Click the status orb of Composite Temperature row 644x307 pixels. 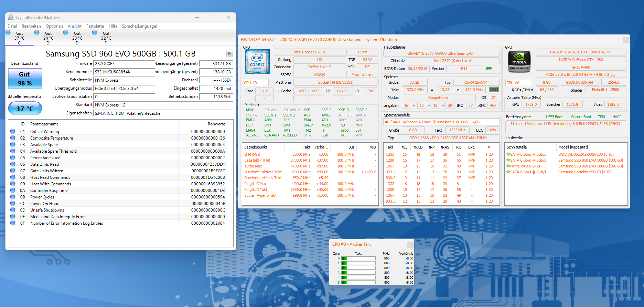coord(13,138)
